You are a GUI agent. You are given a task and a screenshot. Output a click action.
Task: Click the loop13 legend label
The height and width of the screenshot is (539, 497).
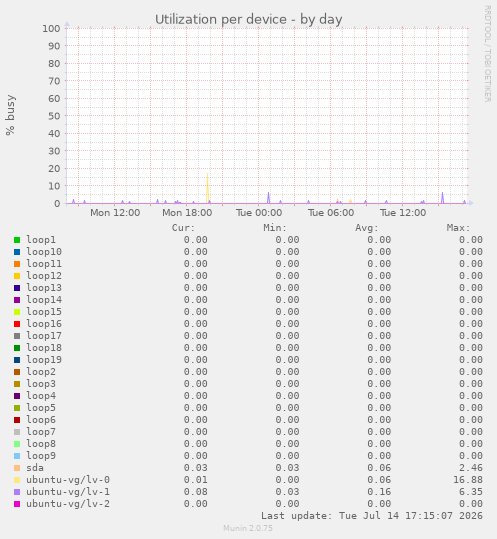click(x=44, y=288)
